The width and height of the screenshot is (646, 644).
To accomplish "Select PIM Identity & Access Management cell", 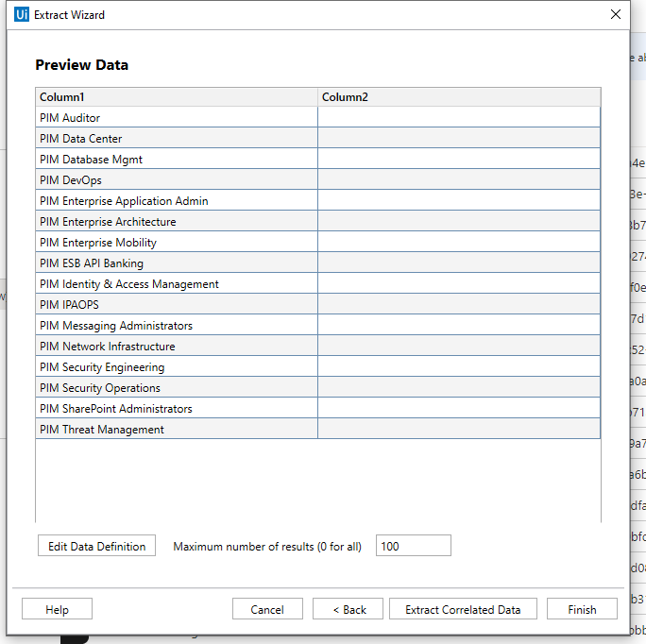I will [177, 283].
